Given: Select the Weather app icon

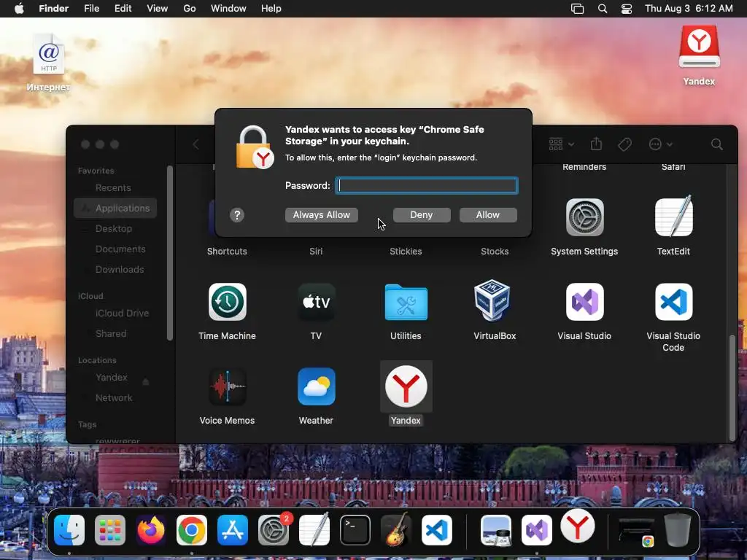Looking at the screenshot, I should coord(317,386).
